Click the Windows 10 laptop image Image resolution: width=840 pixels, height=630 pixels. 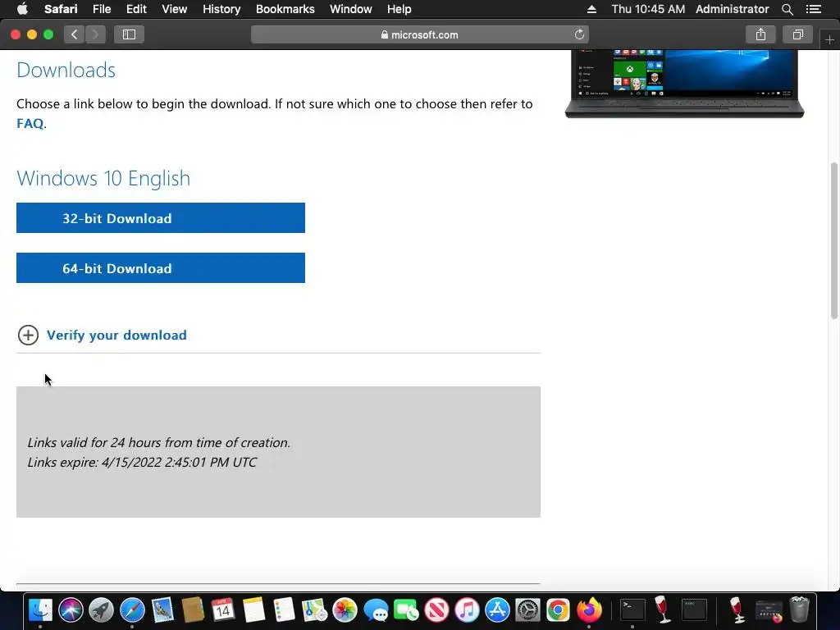click(x=685, y=84)
